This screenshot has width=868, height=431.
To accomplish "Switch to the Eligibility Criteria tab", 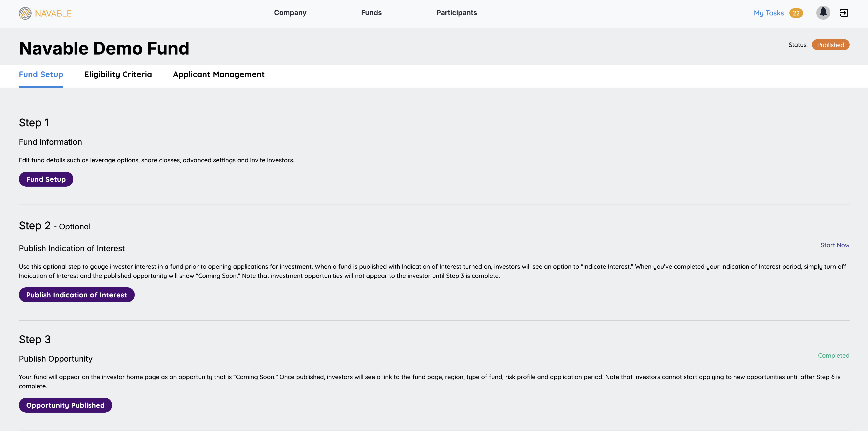I will coord(118,74).
